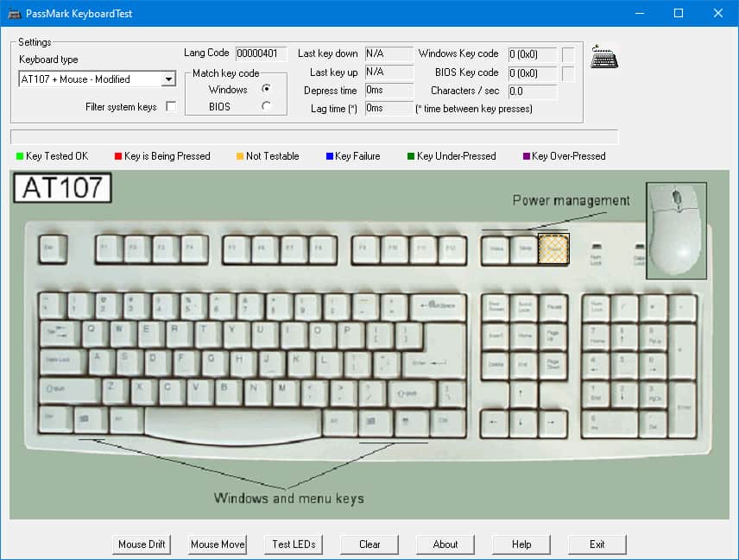739x560 pixels.
Task: Click the Depress time field
Action: point(388,90)
